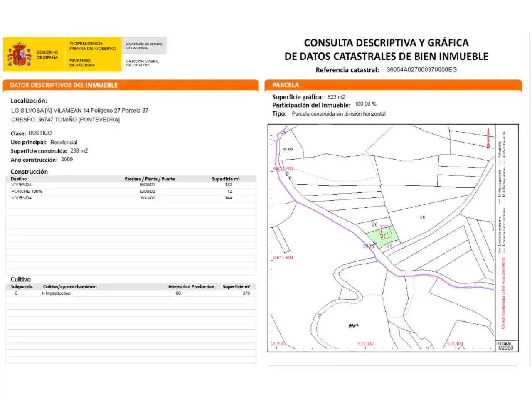Click the 'Escala:' label
The width and height of the screenshot is (532, 399).
[x=504, y=343]
